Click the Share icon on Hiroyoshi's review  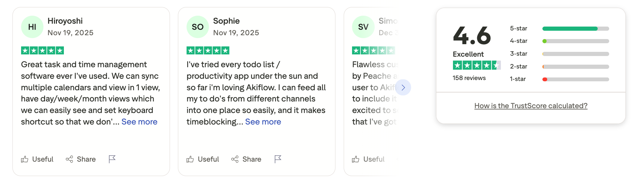(x=70, y=159)
